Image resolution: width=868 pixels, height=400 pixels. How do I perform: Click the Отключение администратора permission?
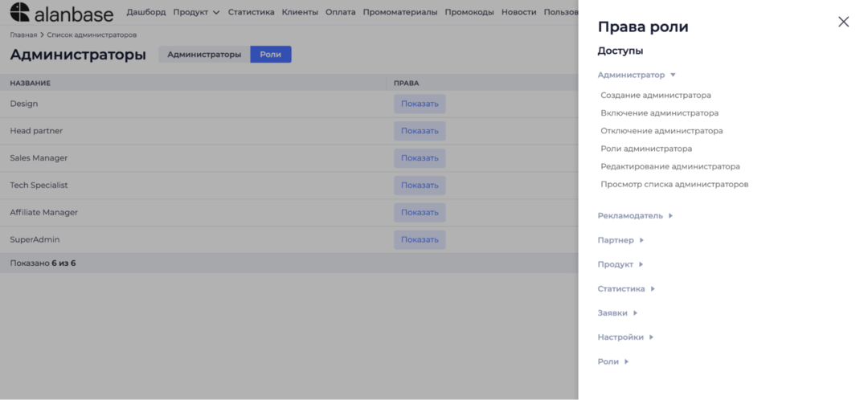click(662, 131)
